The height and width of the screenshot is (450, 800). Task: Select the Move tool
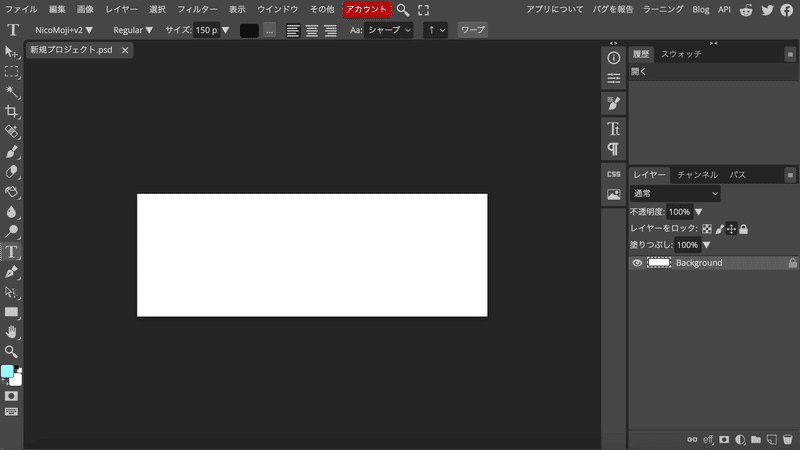[x=11, y=52]
